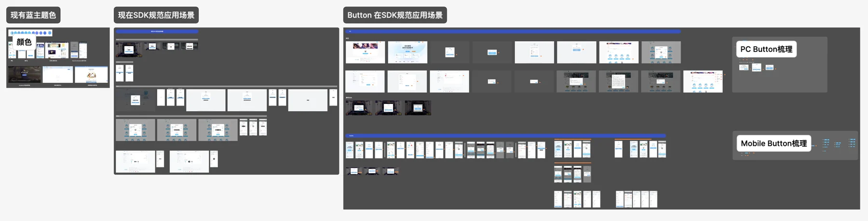Select the 现有蓝主题色 section label
This screenshot has height=221, width=868.
(33, 15)
